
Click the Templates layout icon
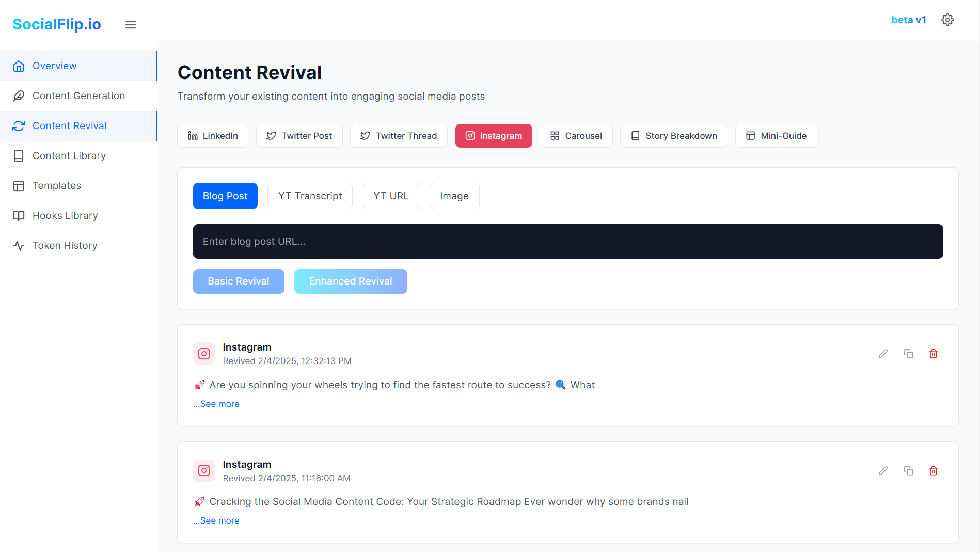click(x=19, y=186)
